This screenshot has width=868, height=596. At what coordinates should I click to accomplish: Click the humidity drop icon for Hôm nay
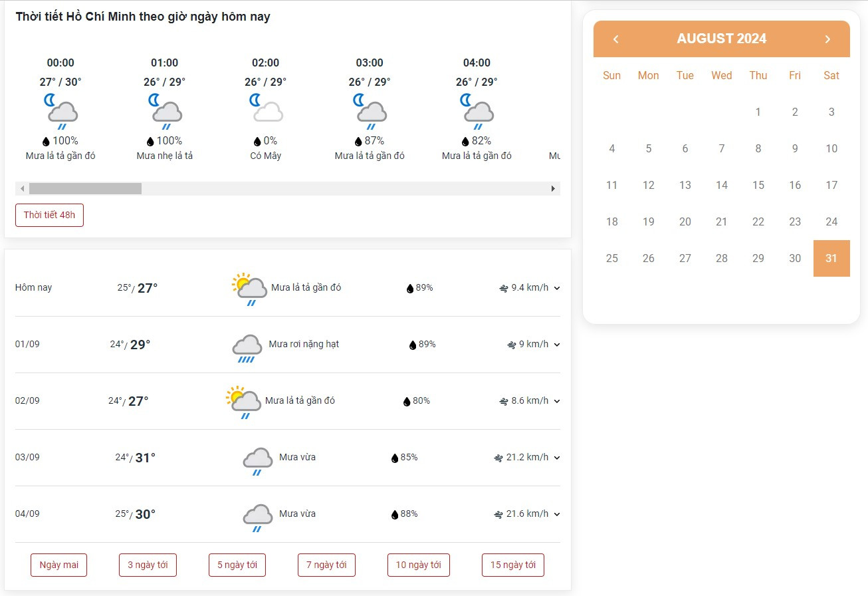410,289
